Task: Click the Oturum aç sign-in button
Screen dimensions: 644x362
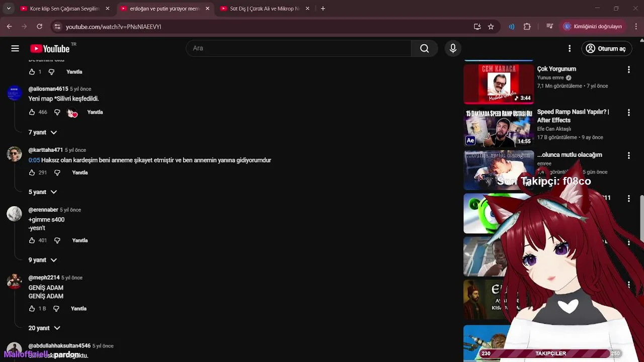Action: click(607, 48)
